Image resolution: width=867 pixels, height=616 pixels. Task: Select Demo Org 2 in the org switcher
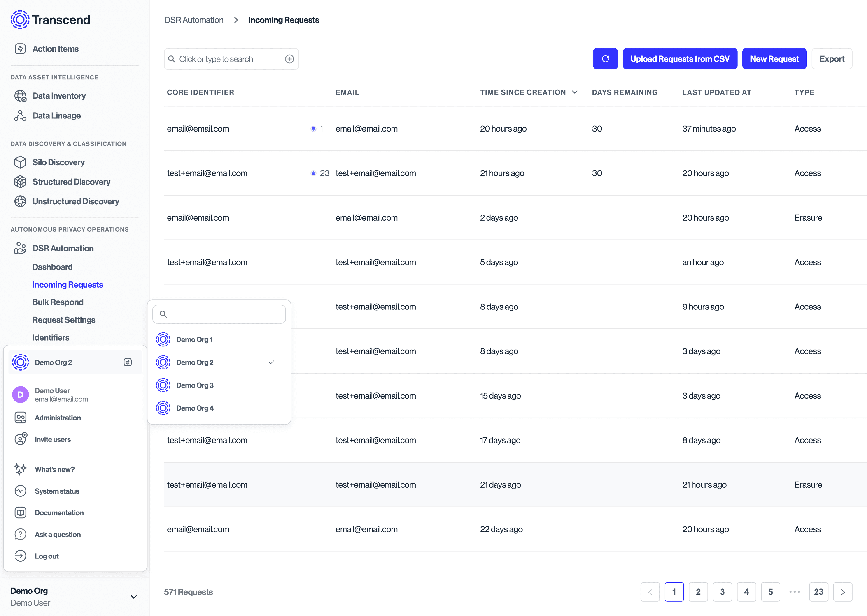195,362
